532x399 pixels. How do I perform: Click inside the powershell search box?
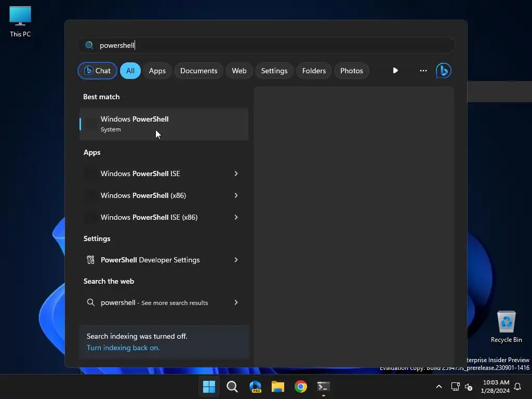pyautogui.click(x=266, y=45)
